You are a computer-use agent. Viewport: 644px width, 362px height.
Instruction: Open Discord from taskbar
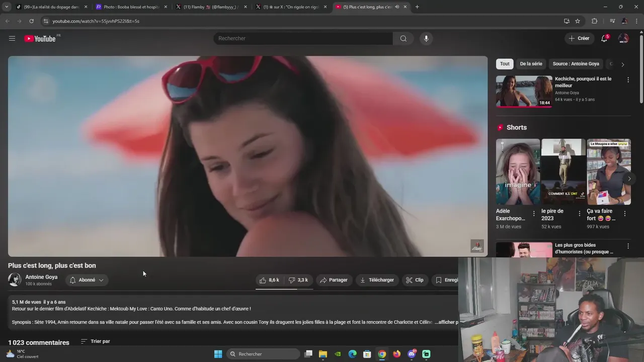pyautogui.click(x=412, y=354)
